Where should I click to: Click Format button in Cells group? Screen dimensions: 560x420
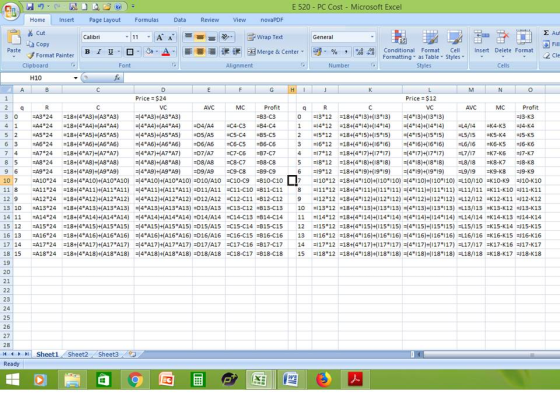524,44
